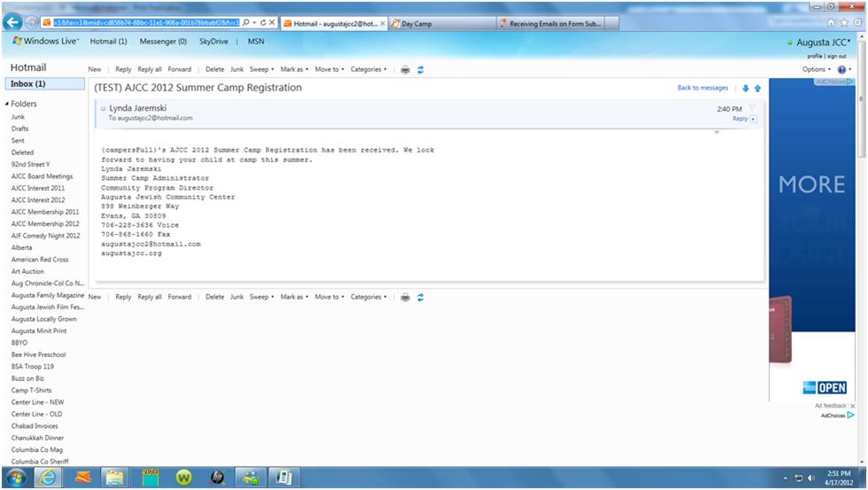Viewport: 868px width, 490px height.
Task: Click the print icon in bottom toolbar
Action: (x=405, y=298)
